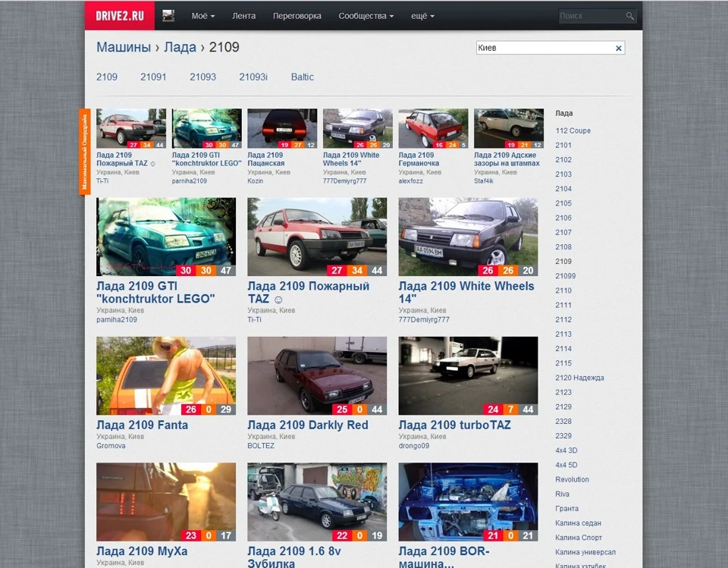This screenshot has height=568, width=728.
Task: Select 4x4 5D in sidebar list
Action: [x=566, y=465]
